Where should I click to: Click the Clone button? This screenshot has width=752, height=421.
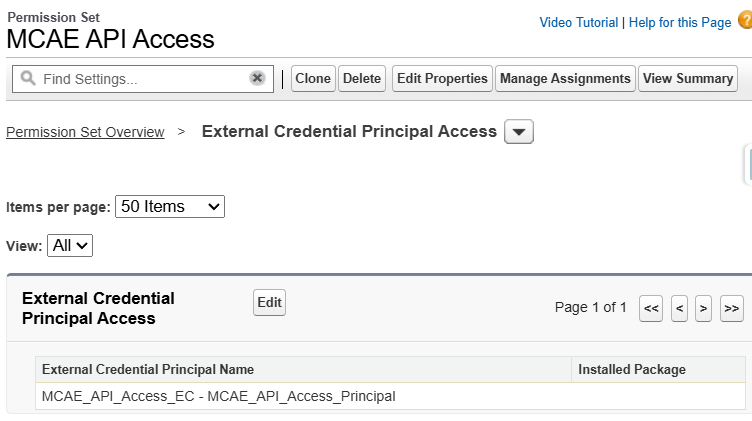(x=313, y=78)
